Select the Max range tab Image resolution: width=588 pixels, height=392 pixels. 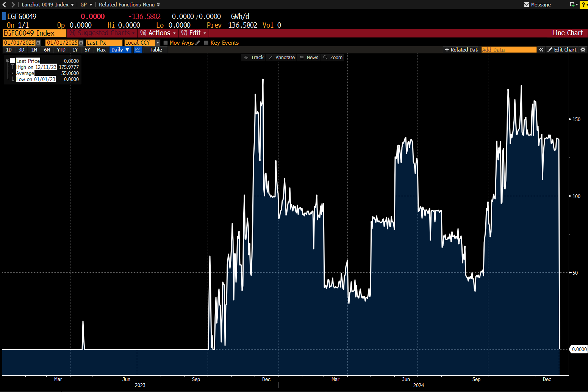(x=101, y=50)
